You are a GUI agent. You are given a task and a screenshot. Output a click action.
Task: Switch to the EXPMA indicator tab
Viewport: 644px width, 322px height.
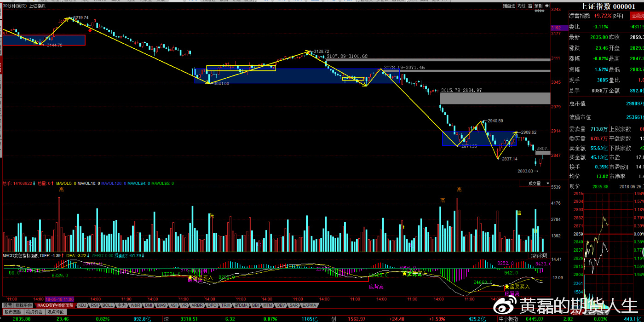point(309,305)
